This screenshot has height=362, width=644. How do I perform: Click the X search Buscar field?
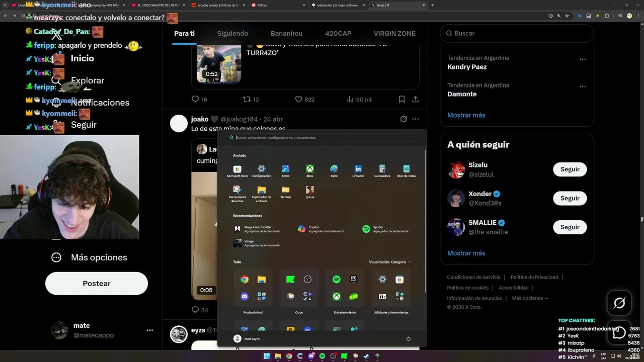(517, 33)
